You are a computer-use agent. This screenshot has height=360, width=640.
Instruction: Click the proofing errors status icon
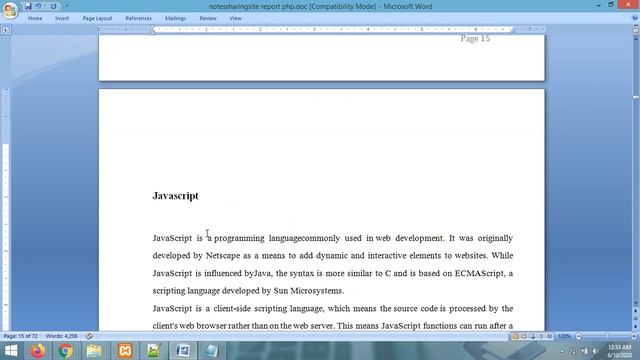89,336
